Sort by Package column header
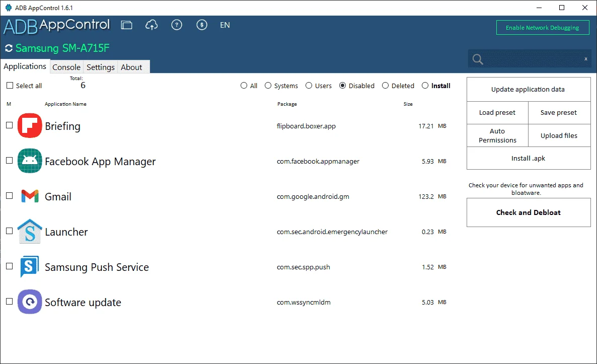Viewport: 597px width, 364px height. pyautogui.click(x=287, y=104)
